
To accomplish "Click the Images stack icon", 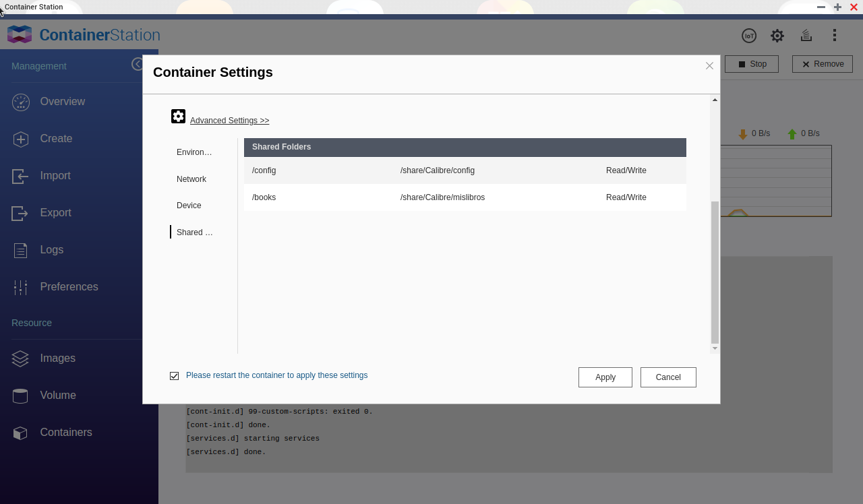I will [20, 358].
